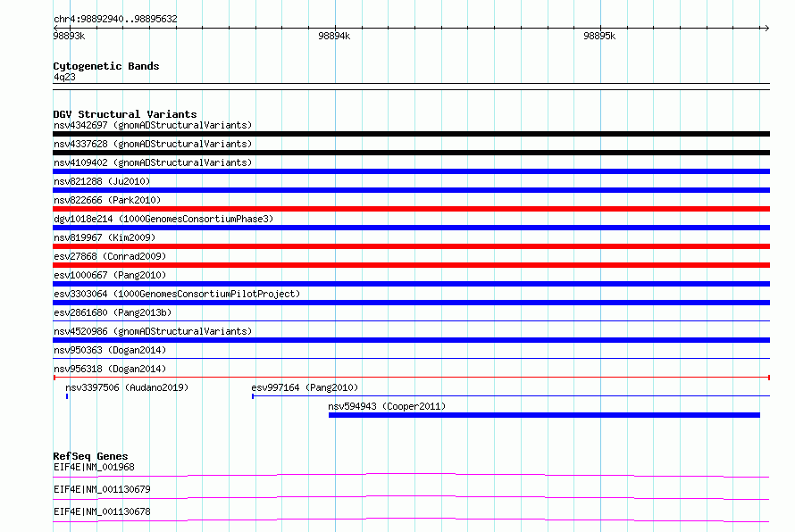
Task: Select blue bar under dgv1018e214
Action: tap(411, 228)
